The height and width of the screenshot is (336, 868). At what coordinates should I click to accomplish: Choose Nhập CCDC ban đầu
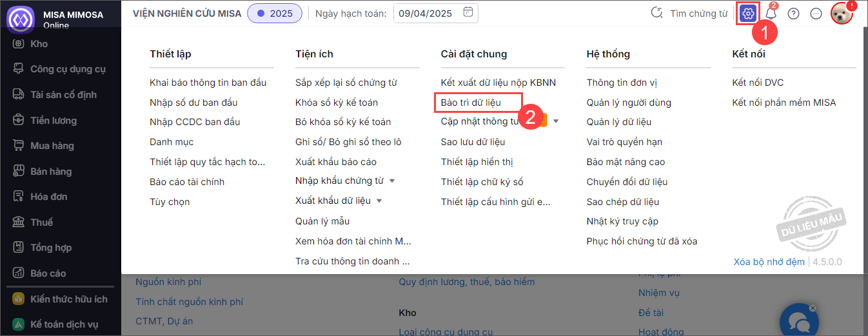[x=195, y=122]
